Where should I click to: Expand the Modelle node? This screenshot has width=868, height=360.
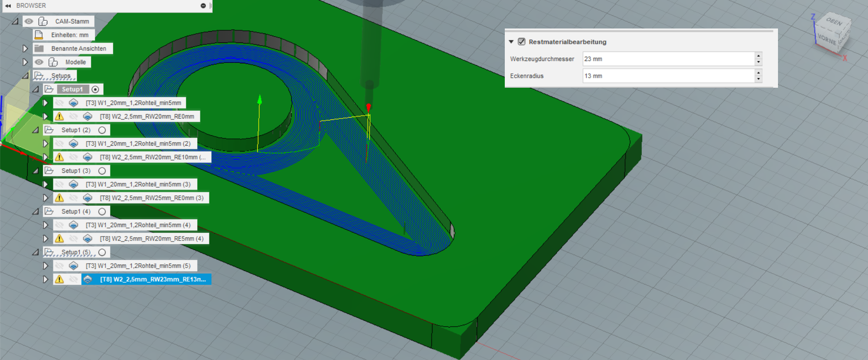coord(25,62)
